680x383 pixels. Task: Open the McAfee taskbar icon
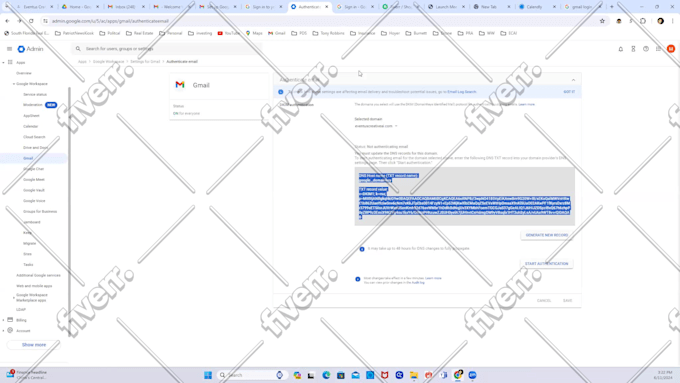click(385, 375)
